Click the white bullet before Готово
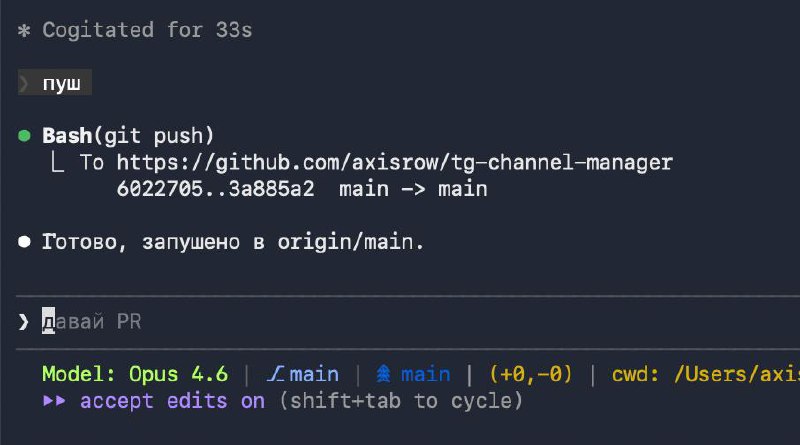This screenshot has height=445, width=800. 24,242
